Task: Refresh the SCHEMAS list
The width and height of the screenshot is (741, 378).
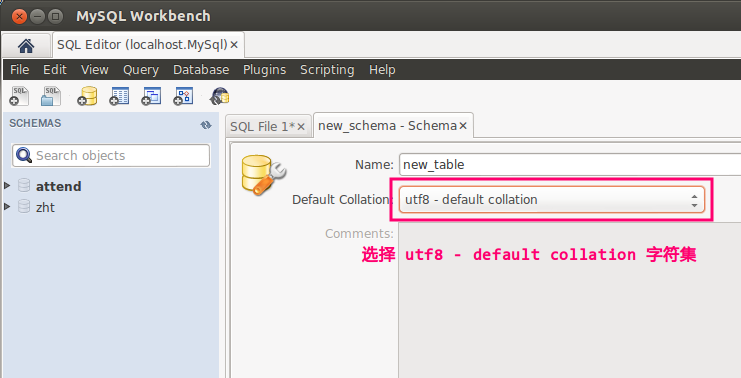Action: point(206,125)
